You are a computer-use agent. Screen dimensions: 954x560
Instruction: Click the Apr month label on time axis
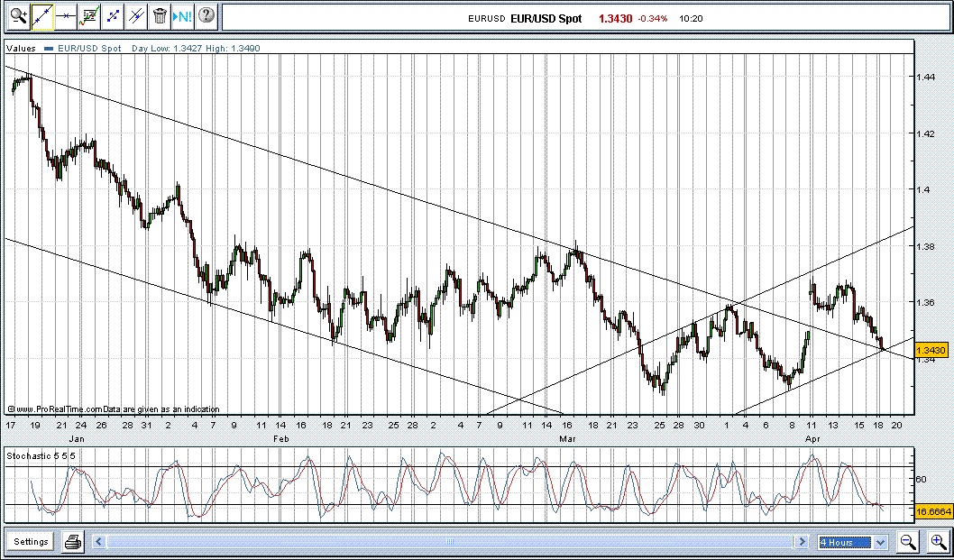click(x=812, y=438)
